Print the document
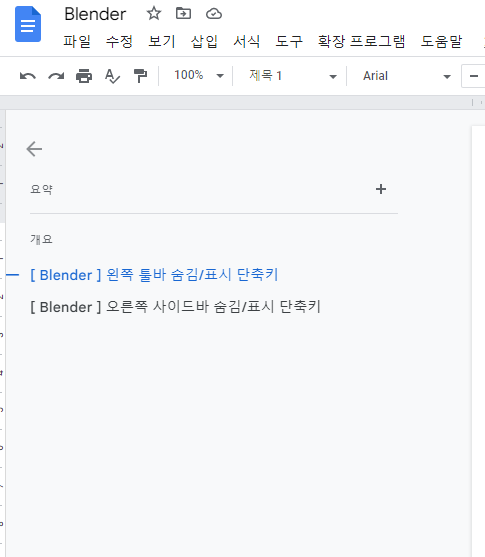The image size is (485, 557). coord(84,76)
